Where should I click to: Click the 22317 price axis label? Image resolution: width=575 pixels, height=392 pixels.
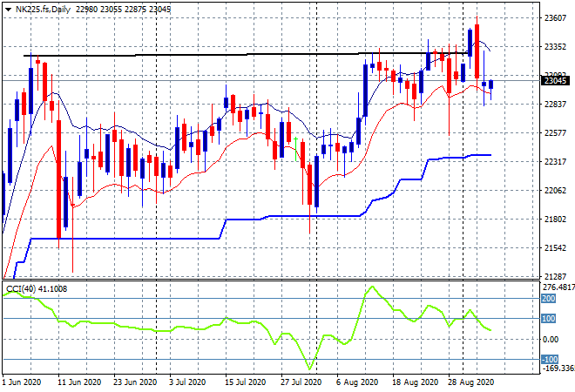coord(556,162)
